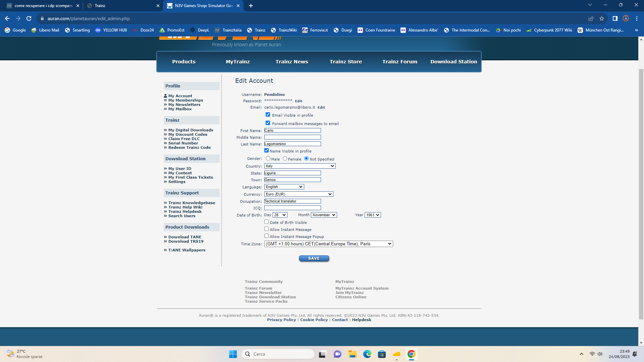The image size is (644, 362).
Task: Open Chrome side panel icon
Action: click(x=615, y=18)
